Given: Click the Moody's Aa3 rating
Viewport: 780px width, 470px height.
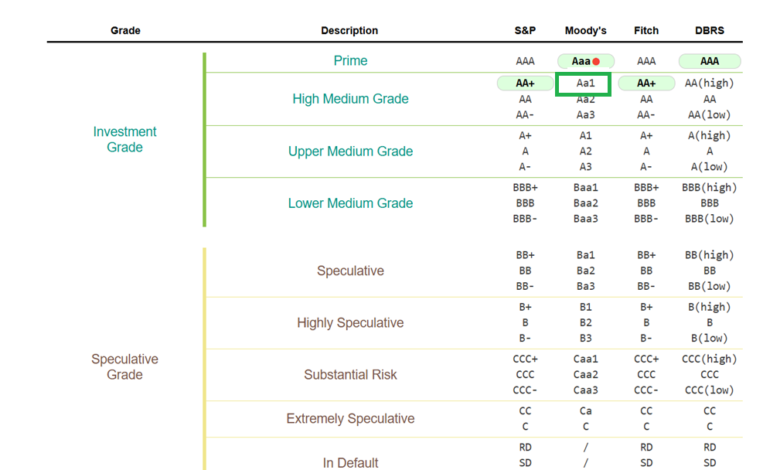Looking at the screenshot, I should [585, 115].
